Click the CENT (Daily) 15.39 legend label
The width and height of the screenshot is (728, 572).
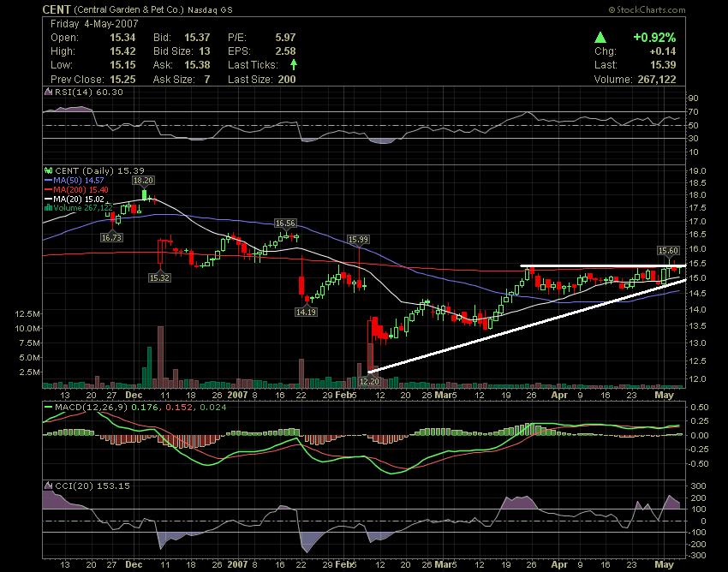pos(99,171)
